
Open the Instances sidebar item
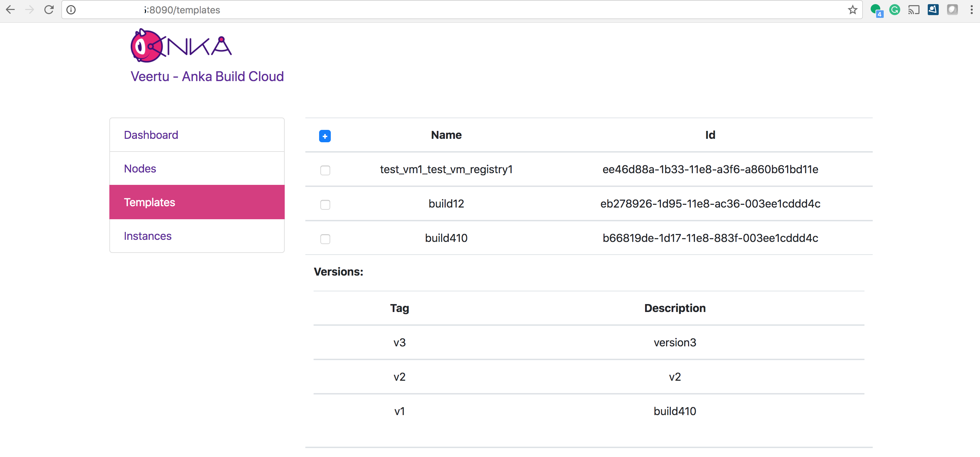pyautogui.click(x=148, y=236)
